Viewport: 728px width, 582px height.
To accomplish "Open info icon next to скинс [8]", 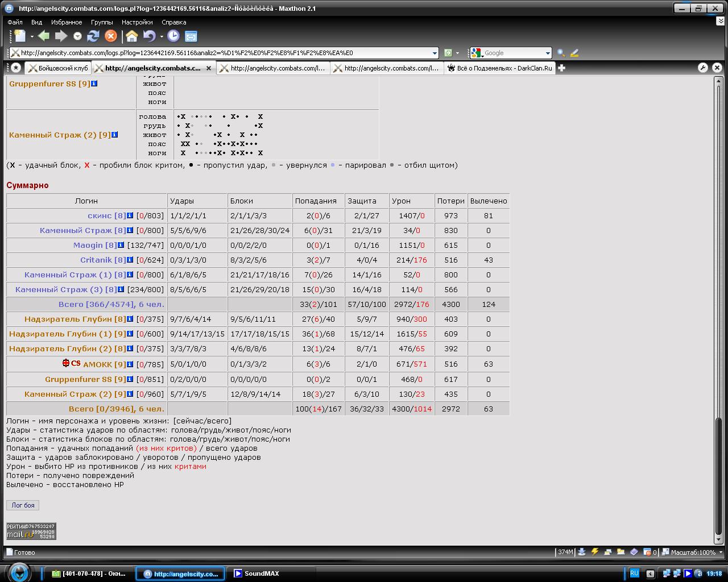I will pos(130,215).
